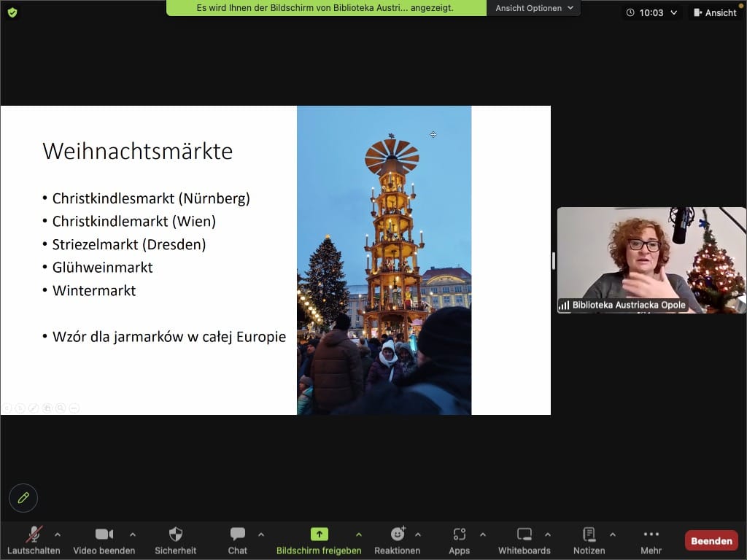747x560 pixels.
Task: Click the red Beenden button
Action: [711, 540]
